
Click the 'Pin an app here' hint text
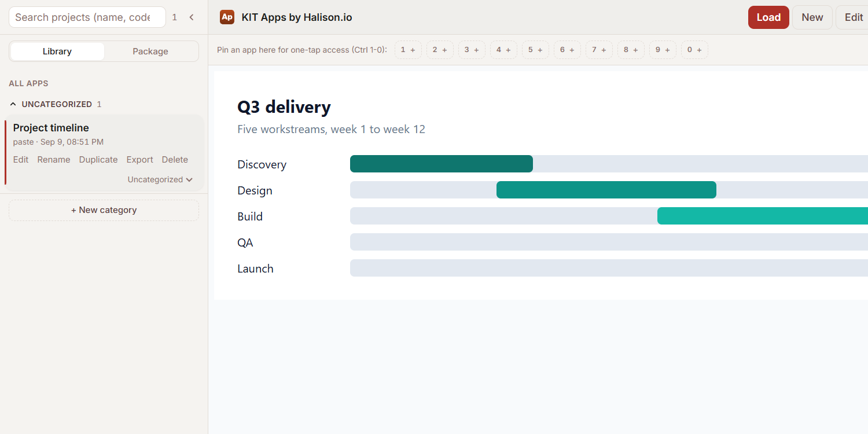click(x=302, y=50)
